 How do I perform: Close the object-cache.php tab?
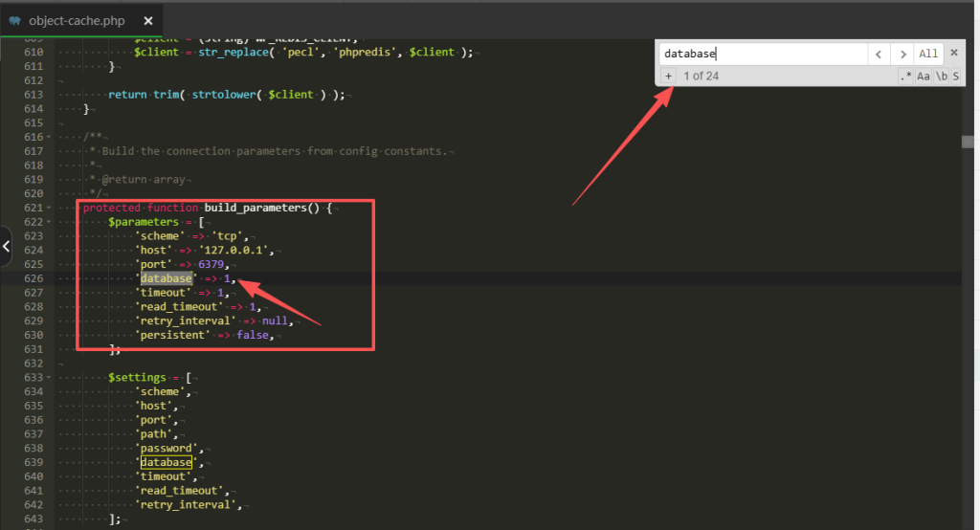click(x=146, y=20)
